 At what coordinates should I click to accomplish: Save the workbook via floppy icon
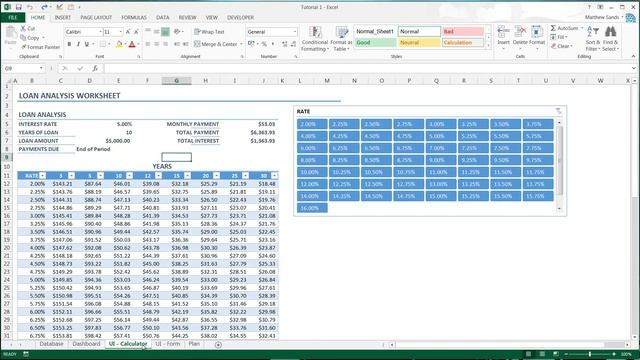click(18, 7)
